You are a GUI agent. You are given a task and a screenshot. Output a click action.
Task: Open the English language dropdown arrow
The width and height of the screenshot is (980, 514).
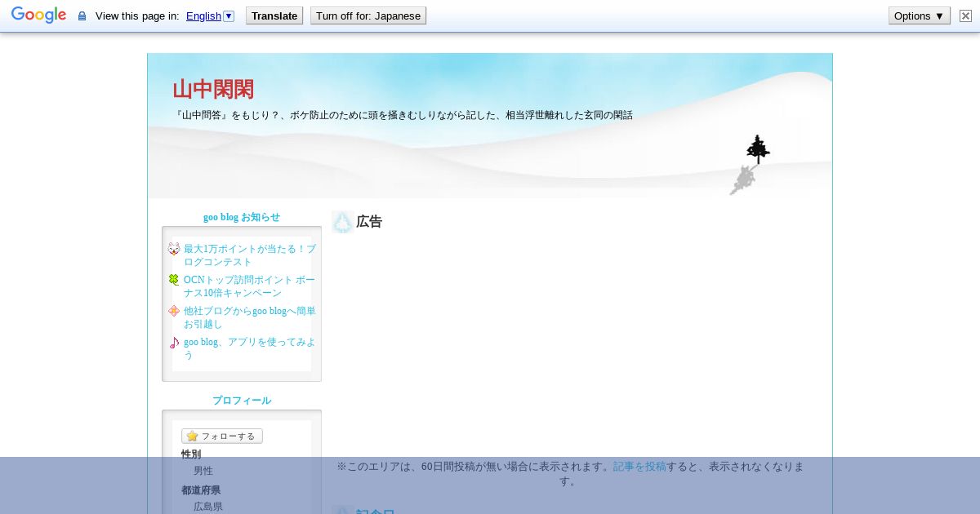229,16
